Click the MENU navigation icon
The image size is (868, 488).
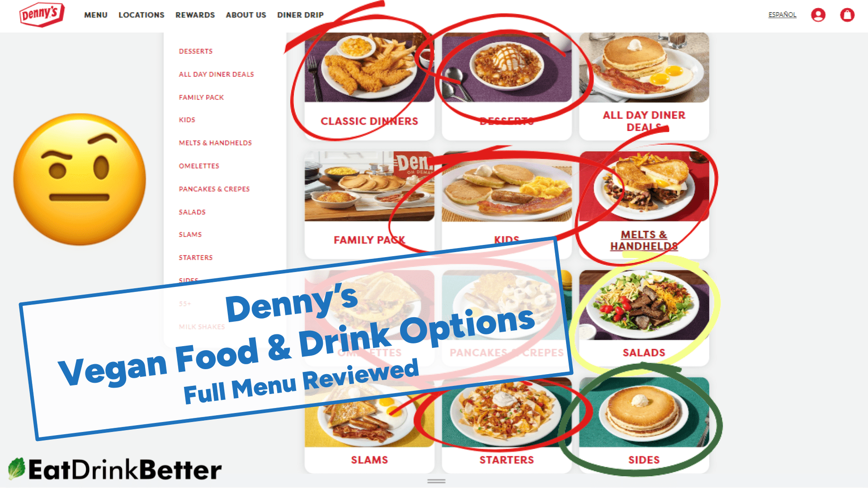[95, 15]
